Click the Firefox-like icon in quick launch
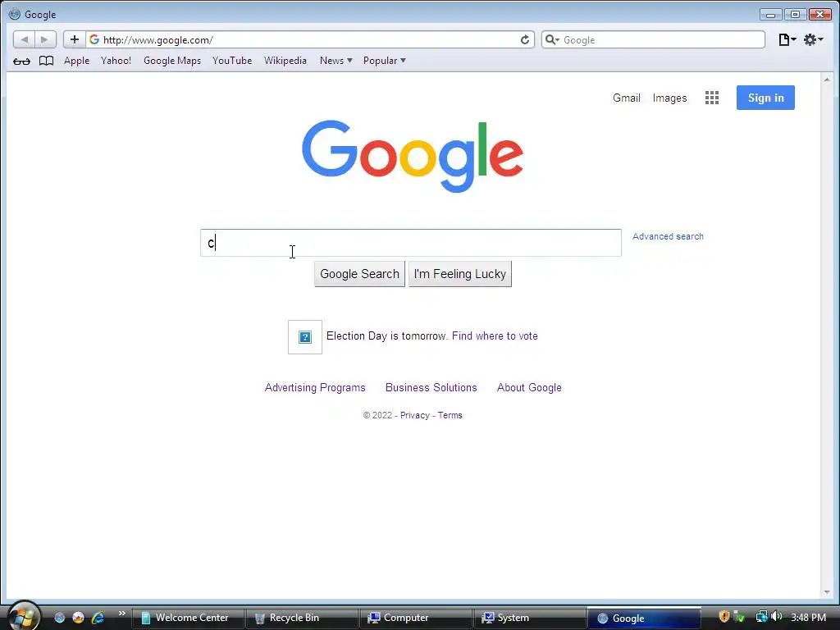840x630 pixels. click(x=79, y=618)
